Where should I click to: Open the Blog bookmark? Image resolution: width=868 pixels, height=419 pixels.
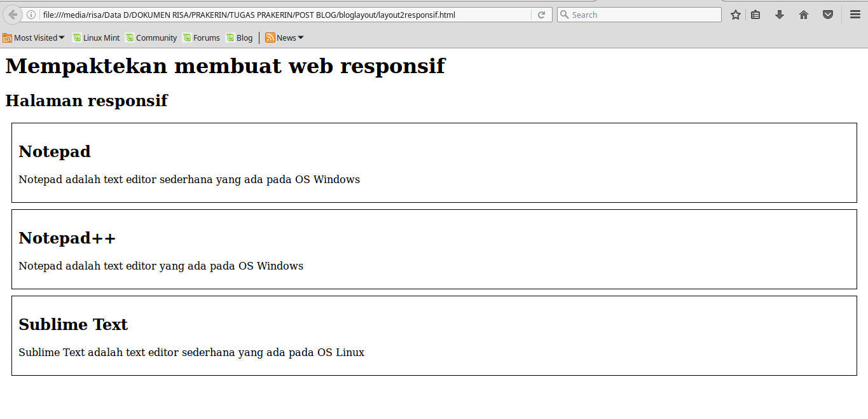pyautogui.click(x=239, y=38)
